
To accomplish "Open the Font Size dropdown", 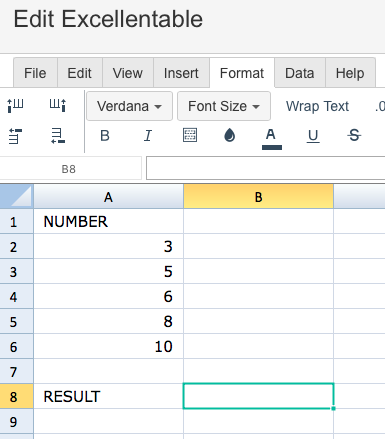I will [x=224, y=106].
